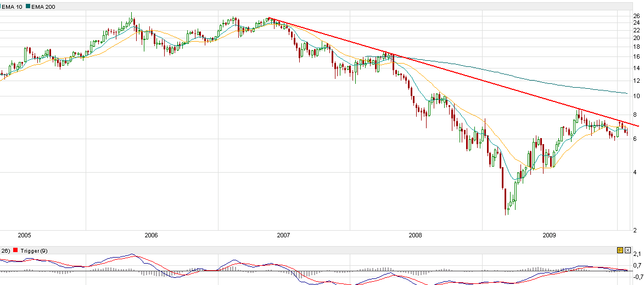Select the EMA 10 legend label
644x285 pixels.
[12, 6]
